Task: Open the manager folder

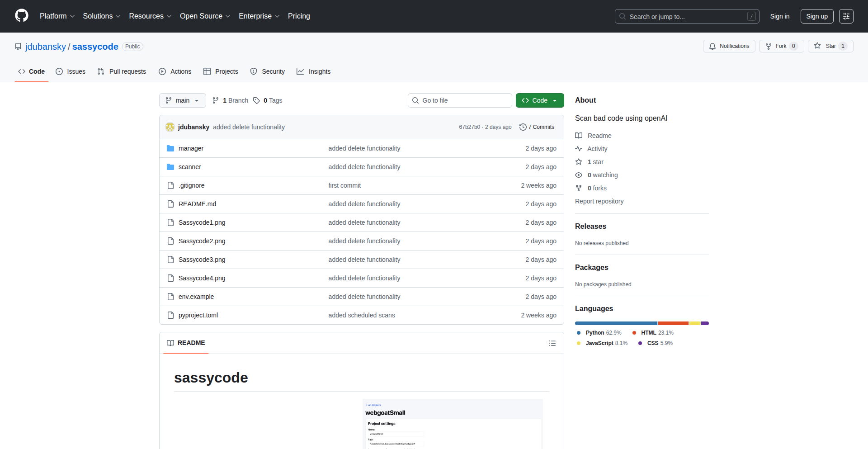Action: click(x=191, y=148)
